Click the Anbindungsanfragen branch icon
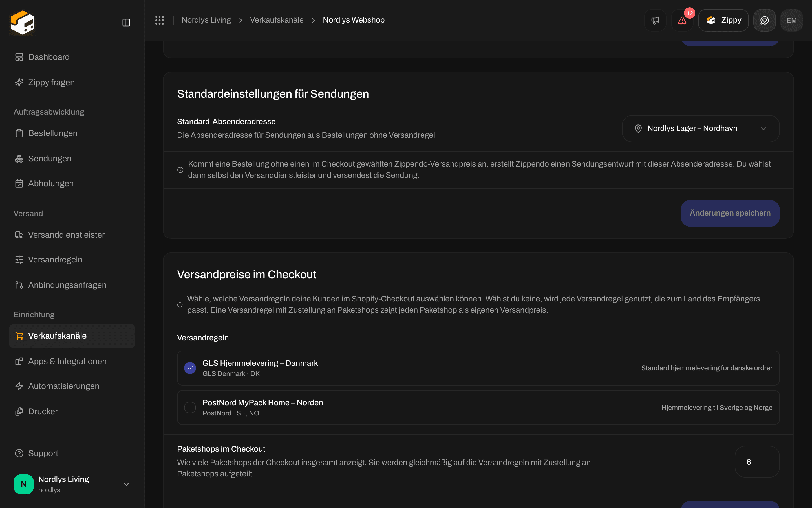Image resolution: width=812 pixels, height=508 pixels. [19, 285]
